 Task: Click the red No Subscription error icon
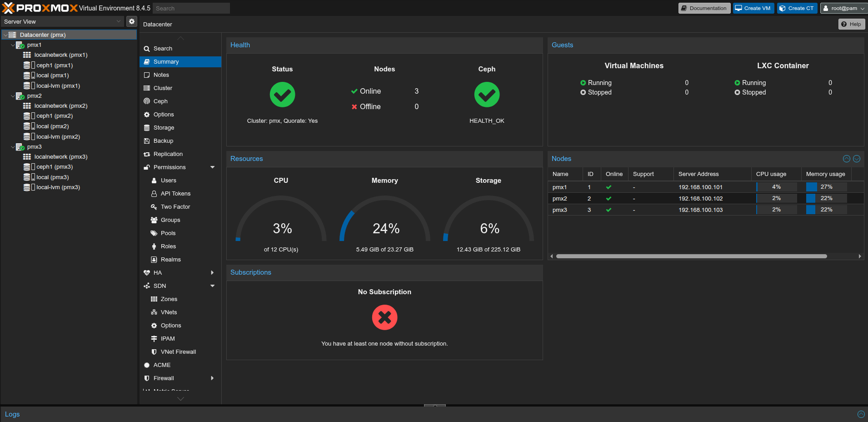click(384, 317)
